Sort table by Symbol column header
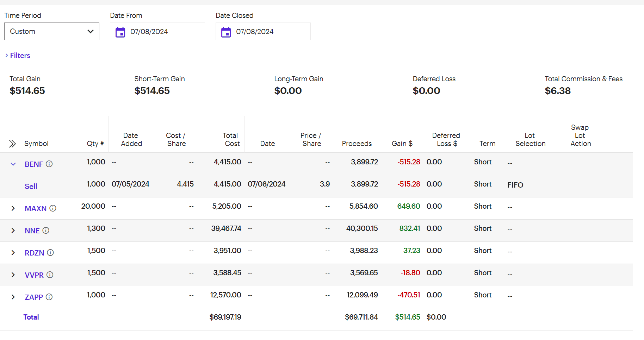 (x=36, y=144)
